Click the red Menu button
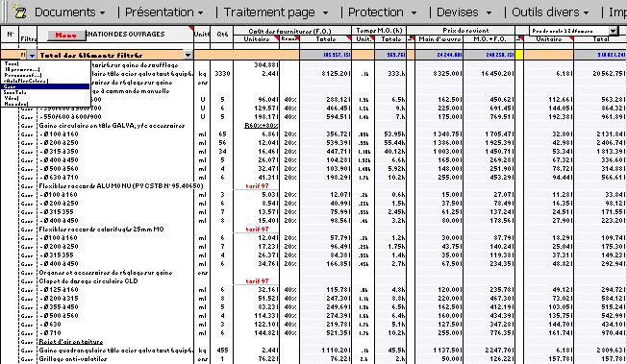Screen dimensions: 627x364 click(x=66, y=36)
